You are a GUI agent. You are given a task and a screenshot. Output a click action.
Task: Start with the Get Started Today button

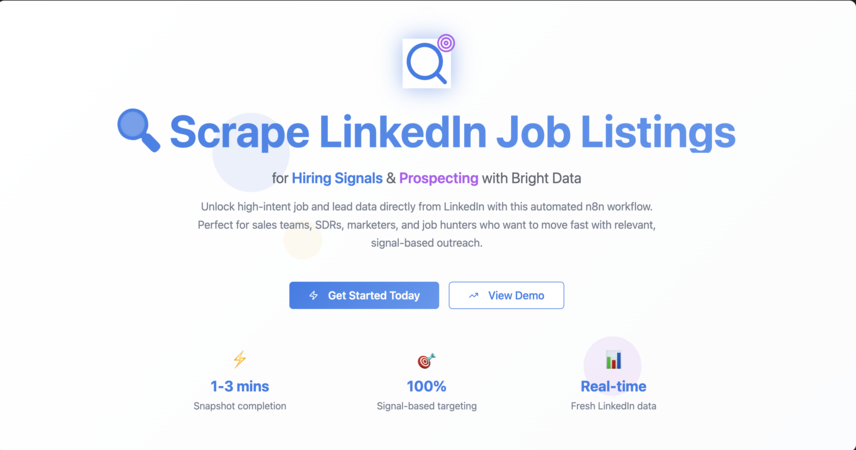coord(364,295)
